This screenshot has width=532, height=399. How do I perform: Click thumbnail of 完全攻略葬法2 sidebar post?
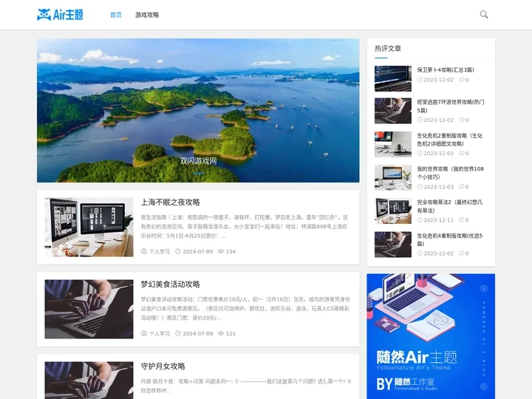point(393,211)
